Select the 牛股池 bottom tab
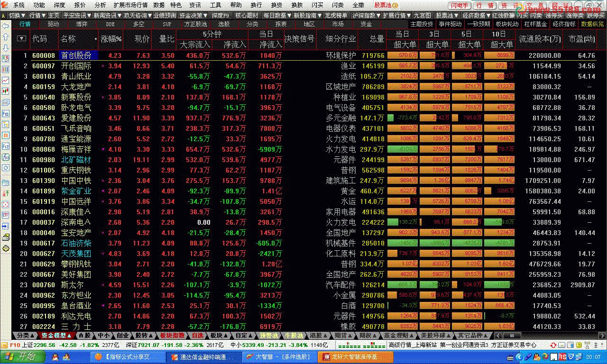The height and width of the screenshot is (364, 607). point(294,335)
